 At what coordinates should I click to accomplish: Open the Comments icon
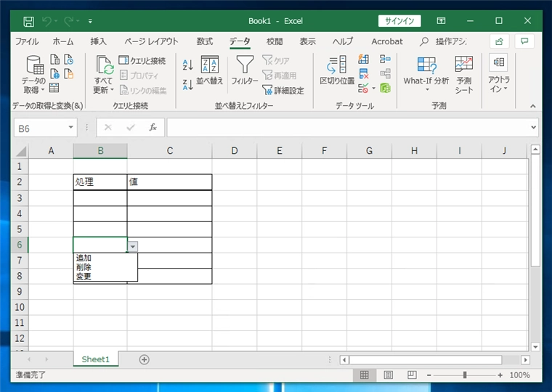(x=524, y=41)
